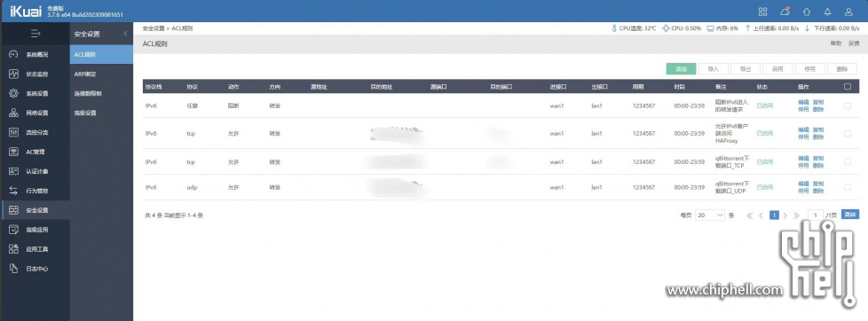
Task: Open the notification bell icon
Action: point(827,12)
